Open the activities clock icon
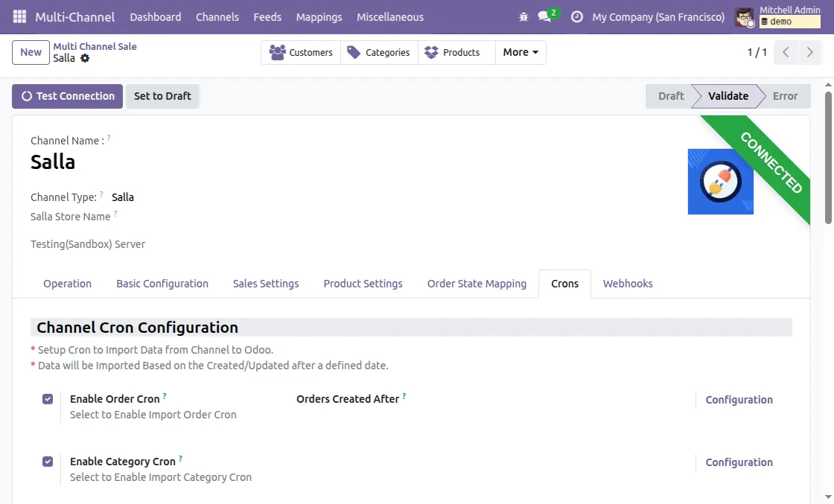This screenshot has height=504, width=834. [x=576, y=17]
